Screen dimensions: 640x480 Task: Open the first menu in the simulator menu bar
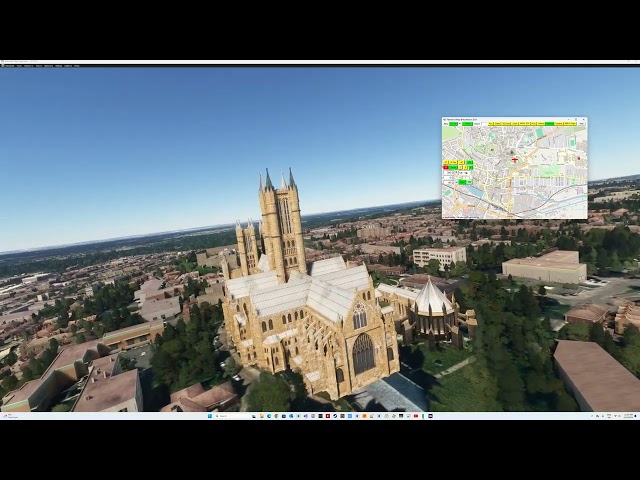(8, 66)
